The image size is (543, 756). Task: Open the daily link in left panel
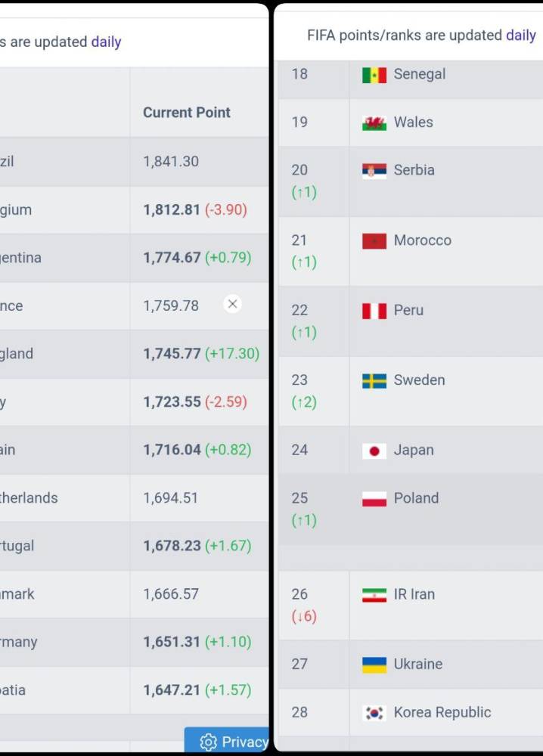pos(106,42)
